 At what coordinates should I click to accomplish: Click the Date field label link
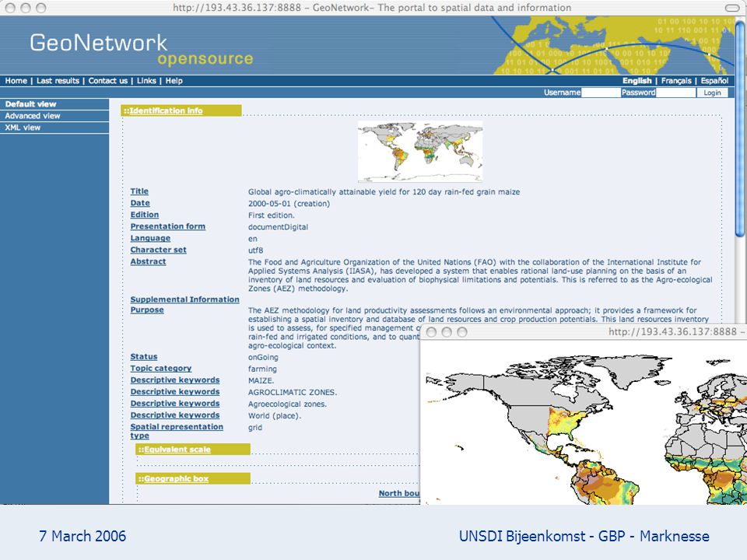pos(140,203)
